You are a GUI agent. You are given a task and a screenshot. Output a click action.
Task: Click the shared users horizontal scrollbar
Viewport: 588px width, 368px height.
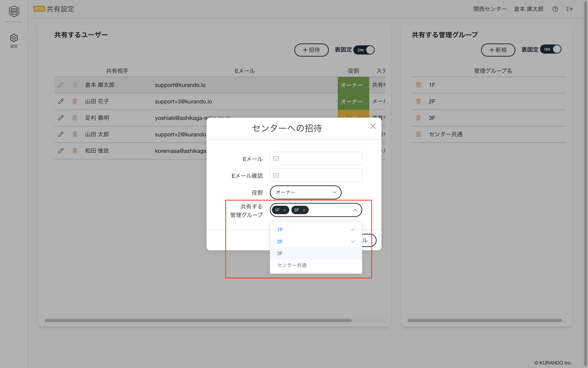pyautogui.click(x=198, y=321)
